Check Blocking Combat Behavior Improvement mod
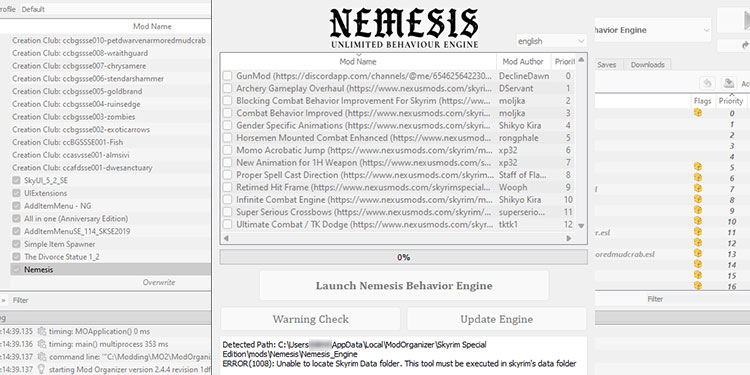This screenshot has width=750, height=375. click(x=227, y=101)
